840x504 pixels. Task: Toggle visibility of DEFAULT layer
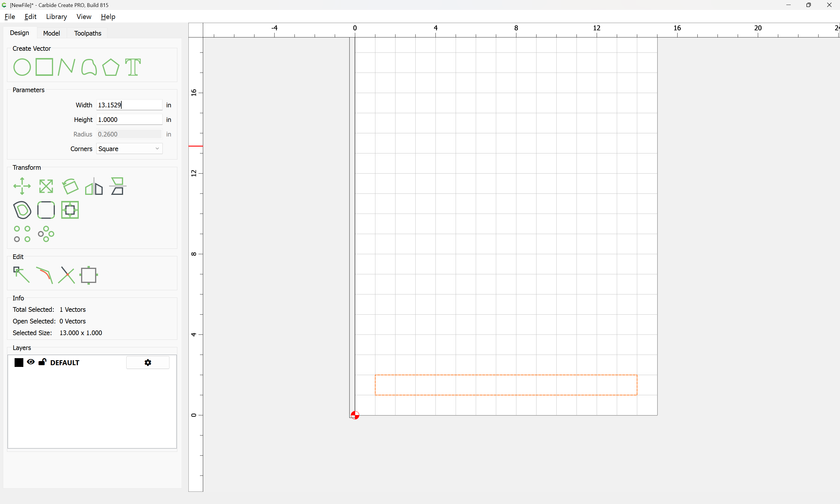coord(31,362)
